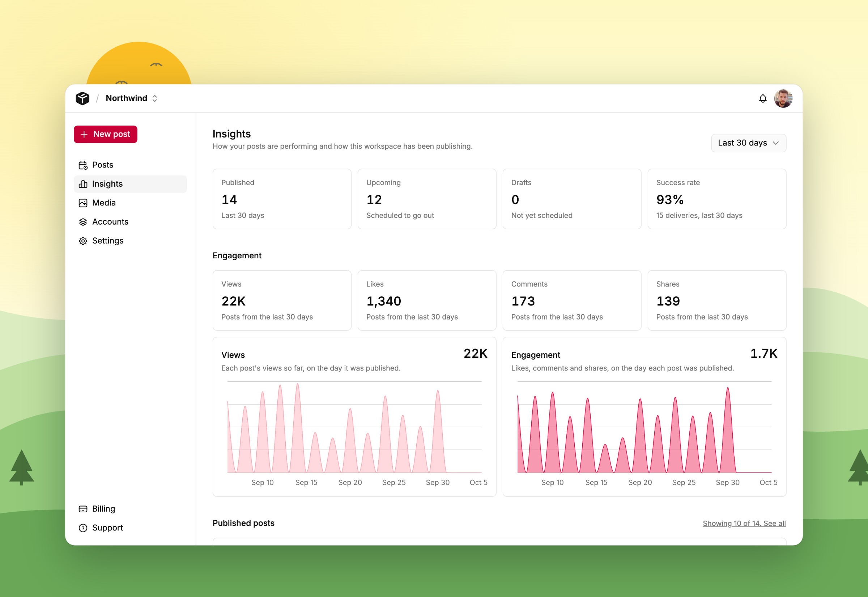Click the cube app logo icon
The width and height of the screenshot is (868, 597).
(82, 98)
